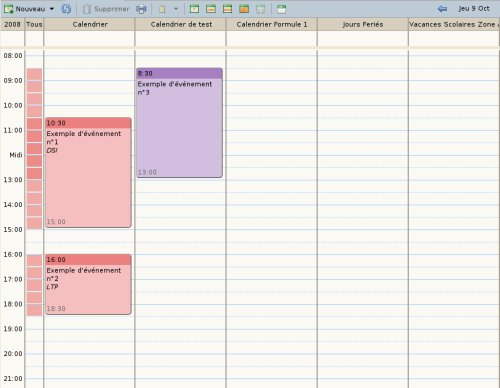Click the 21:00 time label
The image size is (500, 388).
pyautogui.click(x=13, y=378)
